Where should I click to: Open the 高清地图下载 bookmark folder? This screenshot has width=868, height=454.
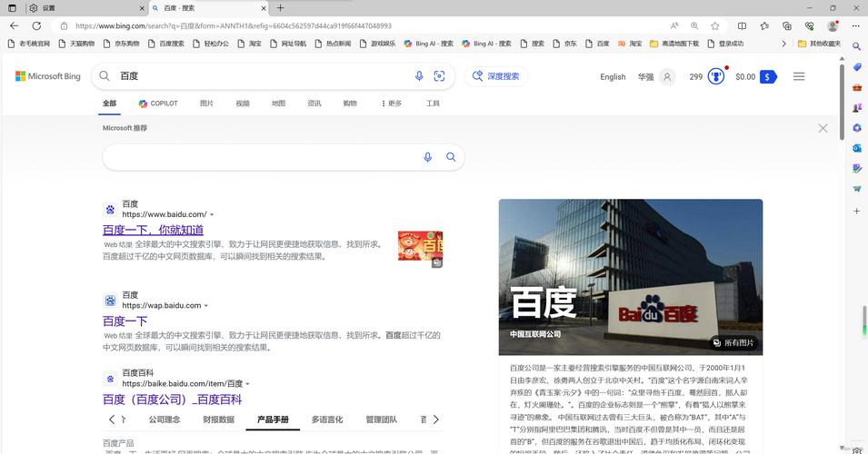pyautogui.click(x=674, y=44)
